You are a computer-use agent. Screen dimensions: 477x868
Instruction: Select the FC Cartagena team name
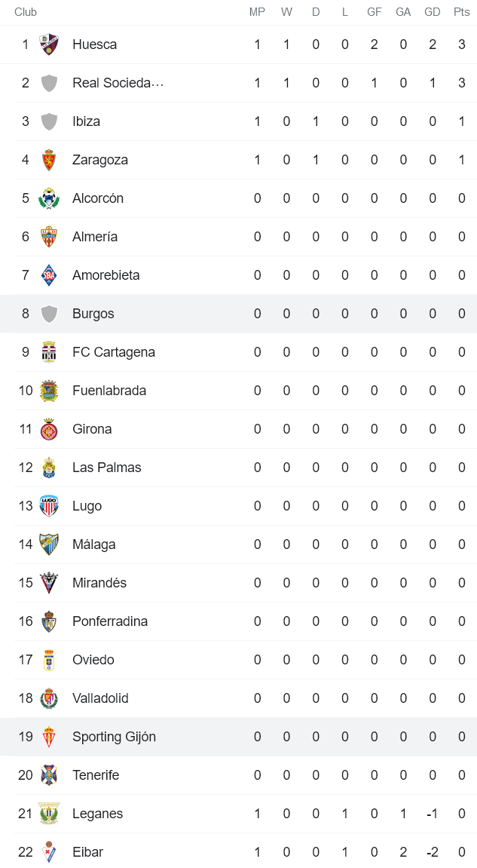click(113, 352)
